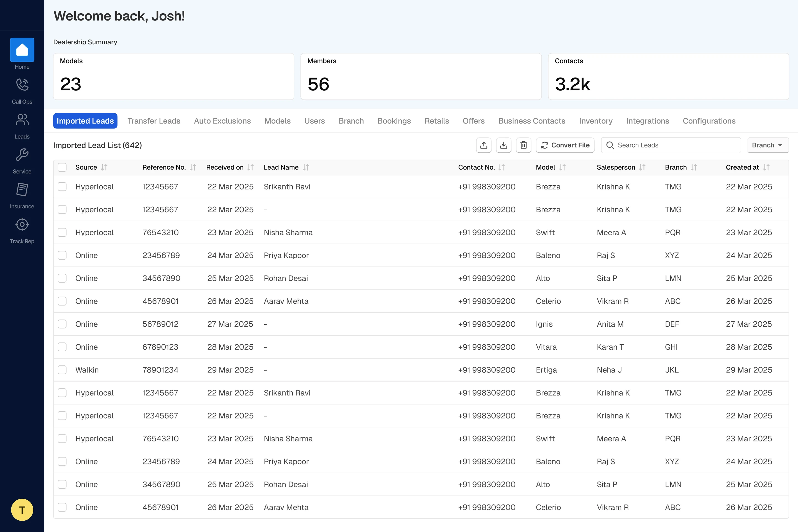Focus the Search Leads field
Image resolution: width=798 pixels, height=532 pixels.
(x=671, y=145)
